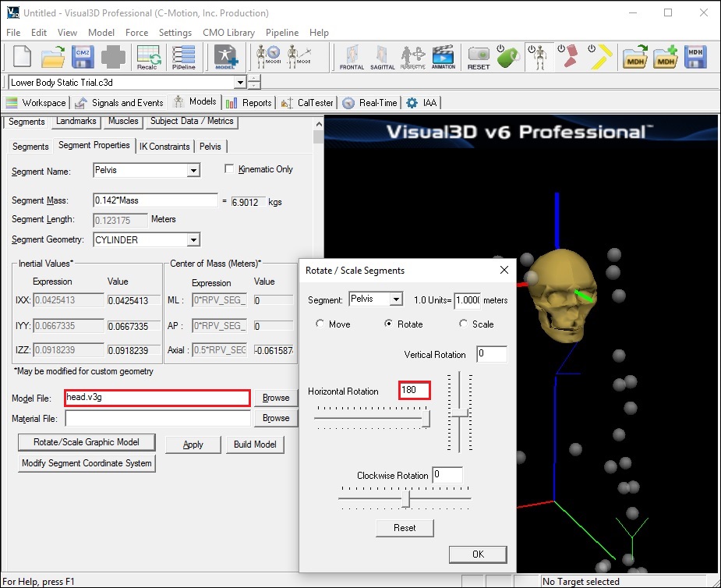Expand the Segment Geometry dropdown
This screenshot has height=588, width=721.
tap(193, 239)
